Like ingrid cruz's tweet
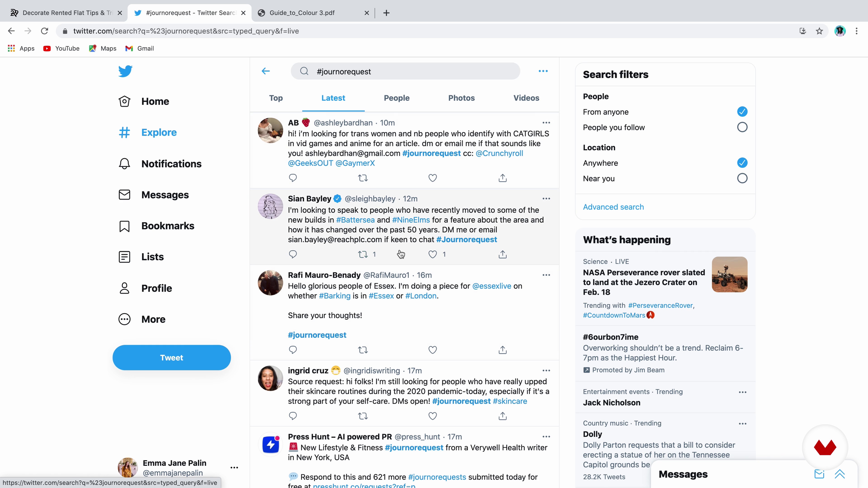 coord(432,416)
